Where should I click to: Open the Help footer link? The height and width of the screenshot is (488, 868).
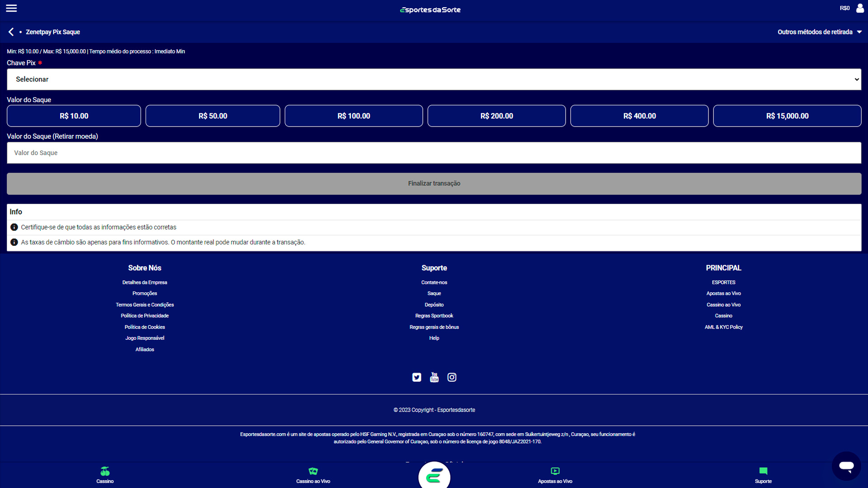pos(434,338)
